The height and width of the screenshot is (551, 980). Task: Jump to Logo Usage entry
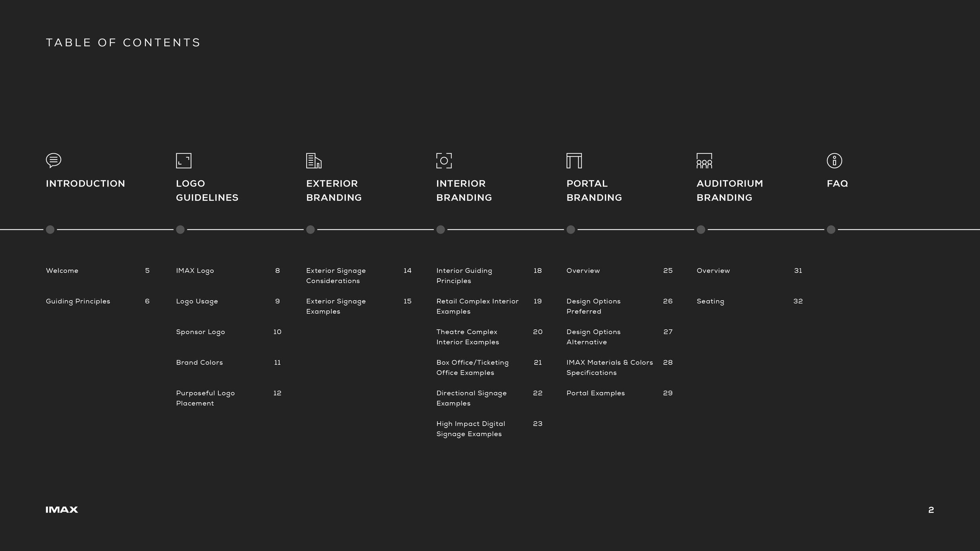pyautogui.click(x=197, y=301)
